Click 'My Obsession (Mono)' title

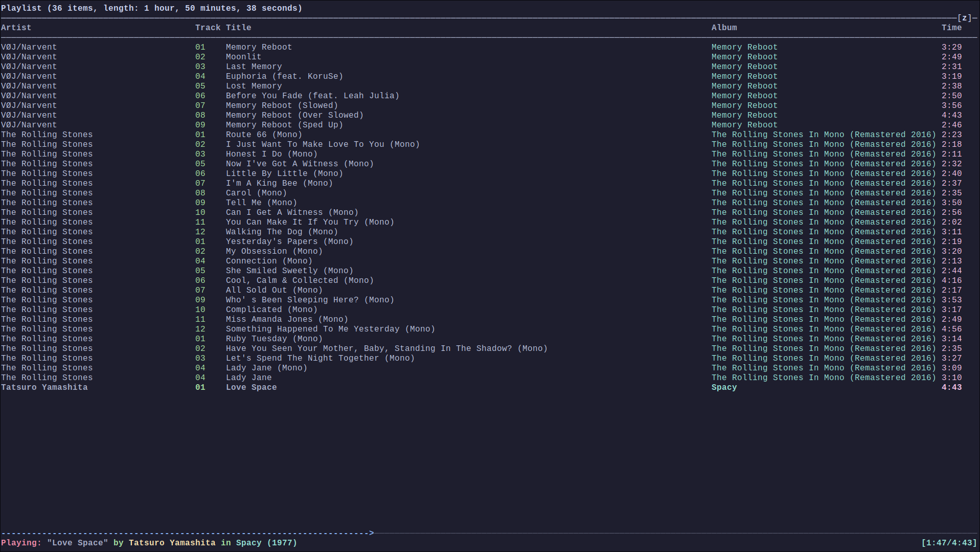[x=274, y=251]
